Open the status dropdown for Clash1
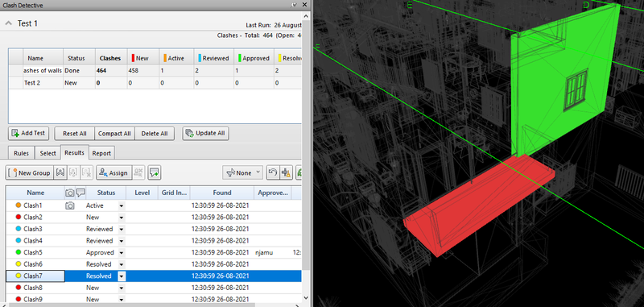644x307 pixels. (x=122, y=205)
